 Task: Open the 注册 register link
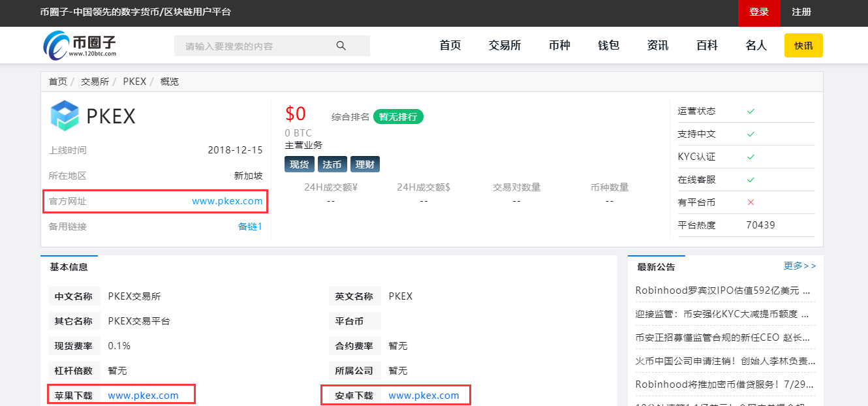click(x=801, y=12)
